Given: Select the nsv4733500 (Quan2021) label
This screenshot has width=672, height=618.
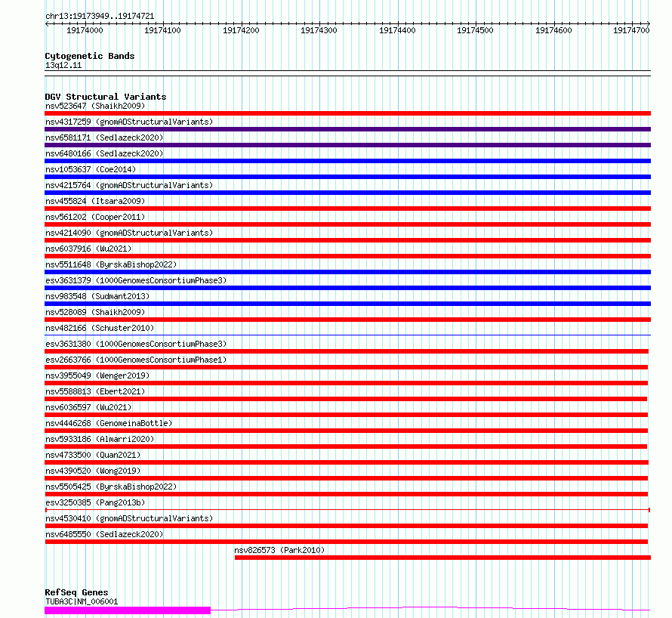Looking at the screenshot, I should click(x=93, y=455).
